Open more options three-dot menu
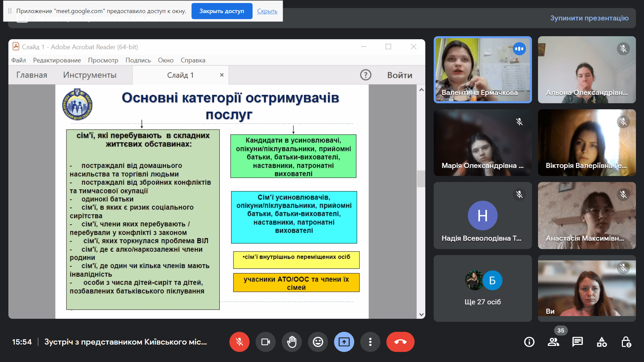This screenshot has height=362, width=644. (x=370, y=342)
